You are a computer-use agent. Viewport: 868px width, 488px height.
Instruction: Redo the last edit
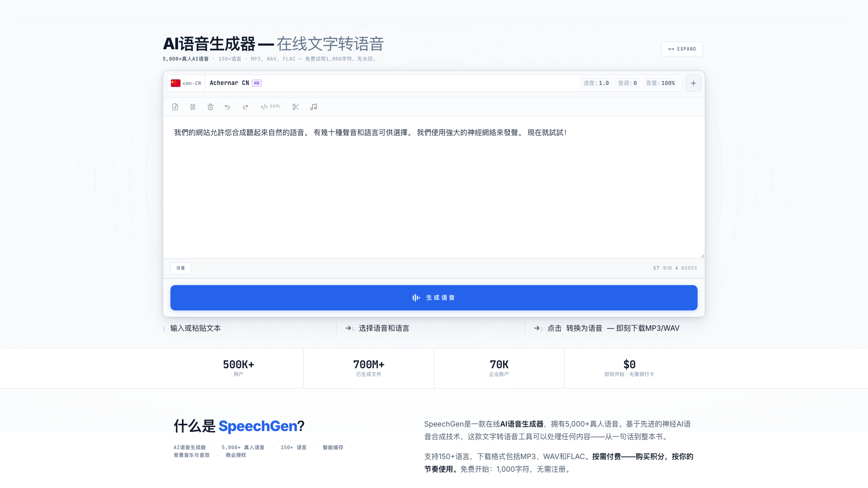[245, 107]
